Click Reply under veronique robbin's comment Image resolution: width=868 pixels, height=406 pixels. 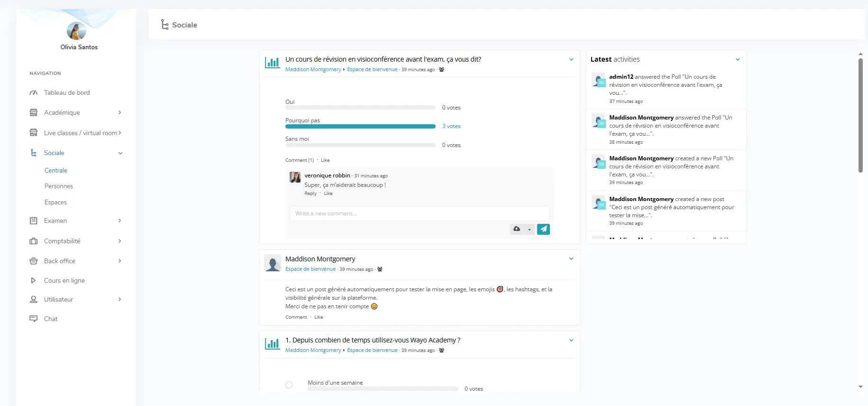click(311, 194)
